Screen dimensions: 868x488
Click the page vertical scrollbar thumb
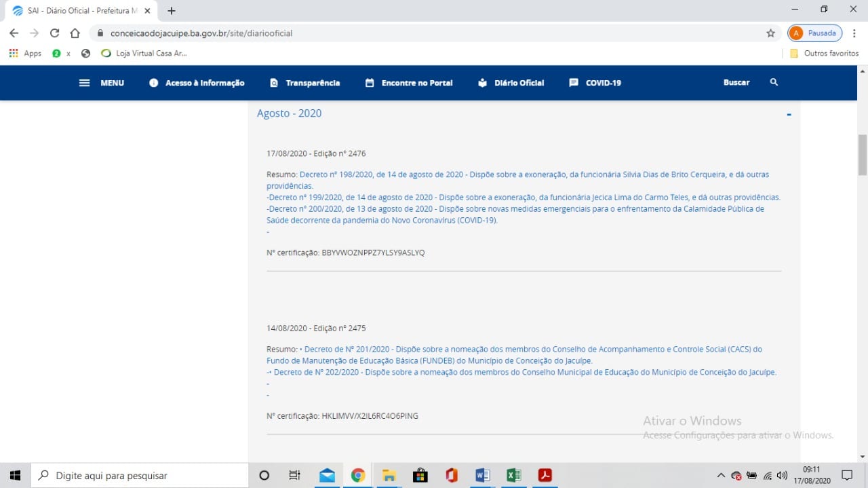click(863, 155)
